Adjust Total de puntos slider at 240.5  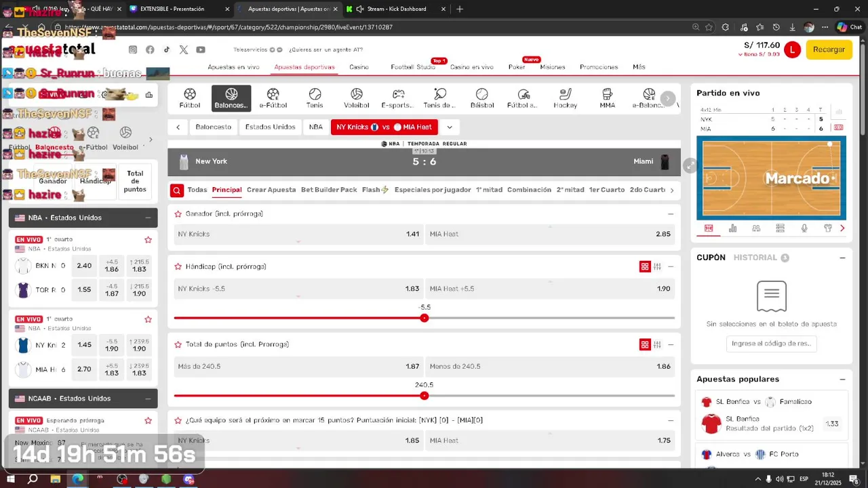click(x=425, y=396)
